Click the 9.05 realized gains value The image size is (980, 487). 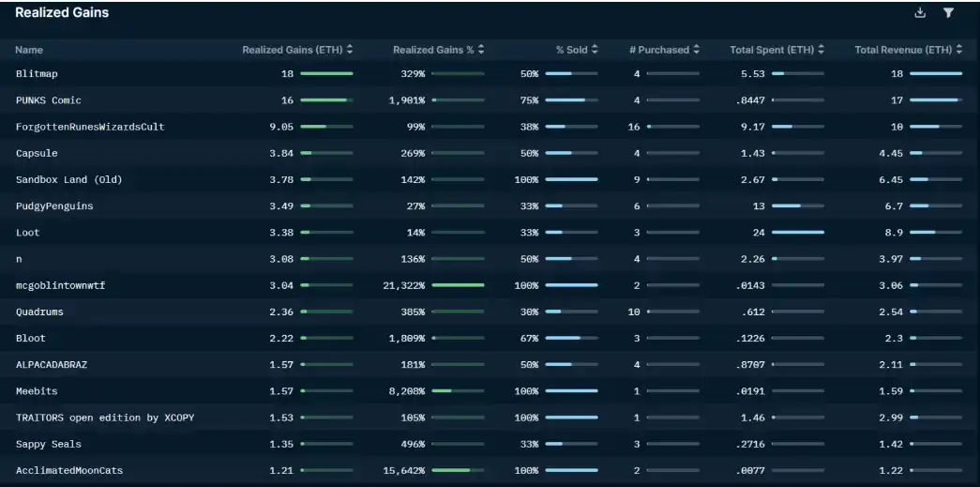[x=281, y=127]
